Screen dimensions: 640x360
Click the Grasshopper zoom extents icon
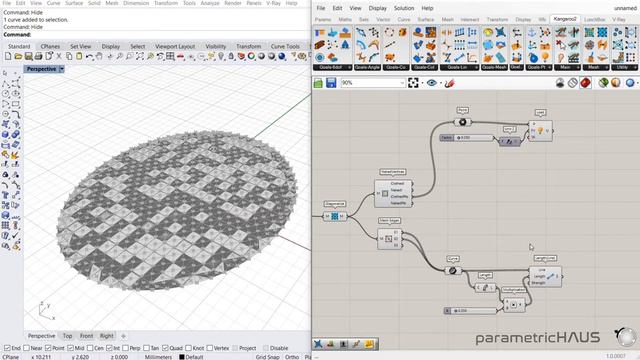(x=413, y=83)
